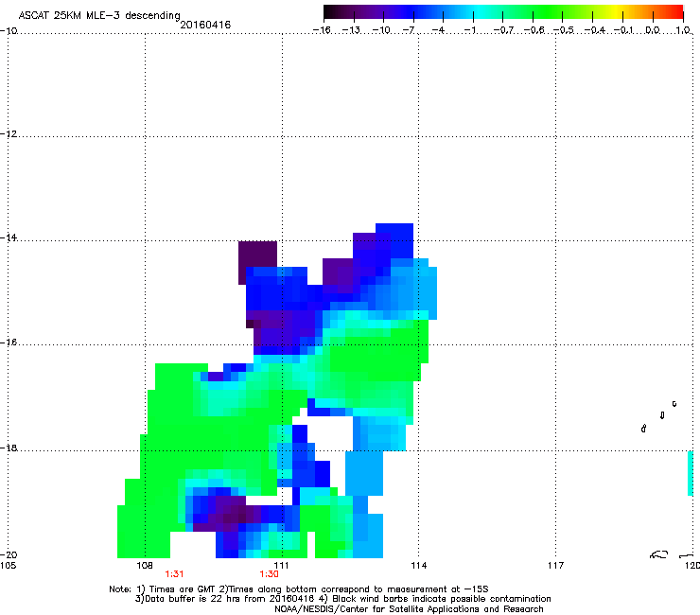Screen dimensions: 700x615
Task: Click the red time stamp "1:31"
Action: 174,574
